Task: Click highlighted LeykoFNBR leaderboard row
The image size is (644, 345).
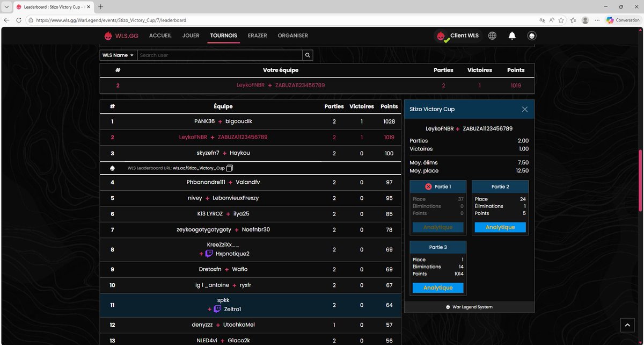Action: pos(251,137)
